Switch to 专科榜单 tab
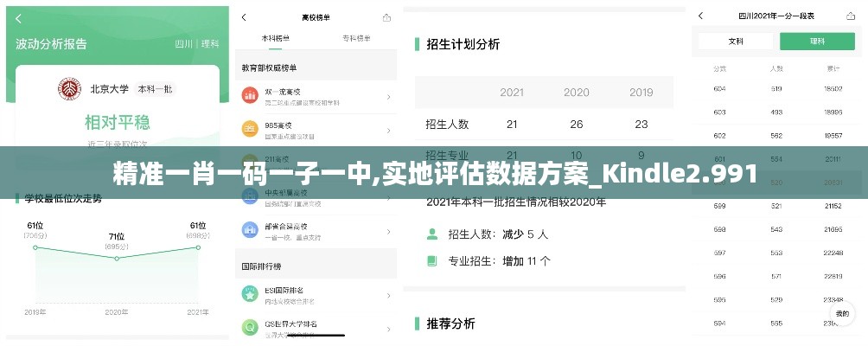Screen dimensions: 868x346 356,38
